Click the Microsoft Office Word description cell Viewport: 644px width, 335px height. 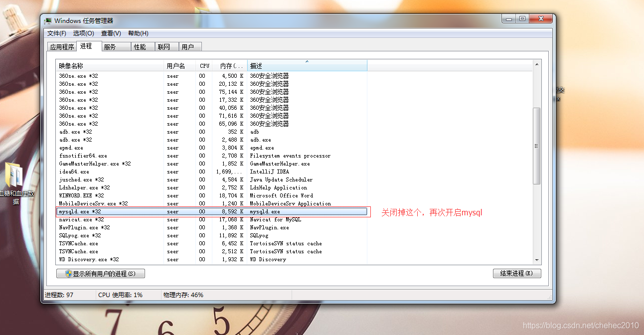(x=282, y=195)
